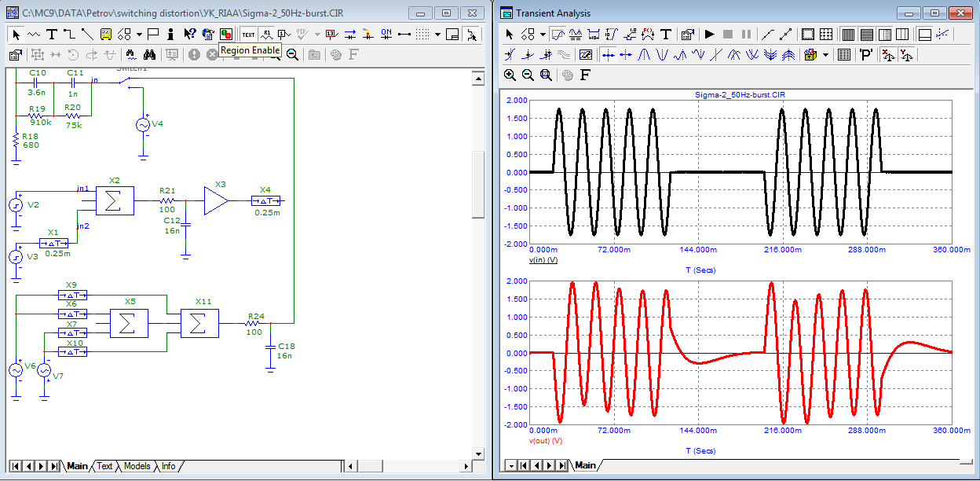Open the component shapes dropdown arrow
980x481 pixels.
139,34
